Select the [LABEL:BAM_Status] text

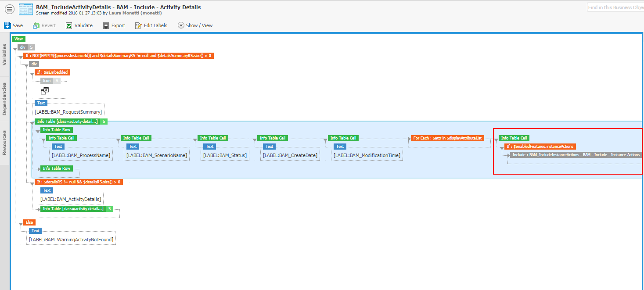click(x=225, y=155)
